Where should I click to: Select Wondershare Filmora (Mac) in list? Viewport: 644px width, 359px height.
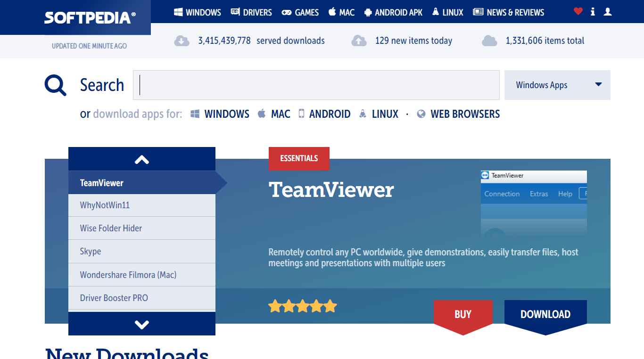142,275
